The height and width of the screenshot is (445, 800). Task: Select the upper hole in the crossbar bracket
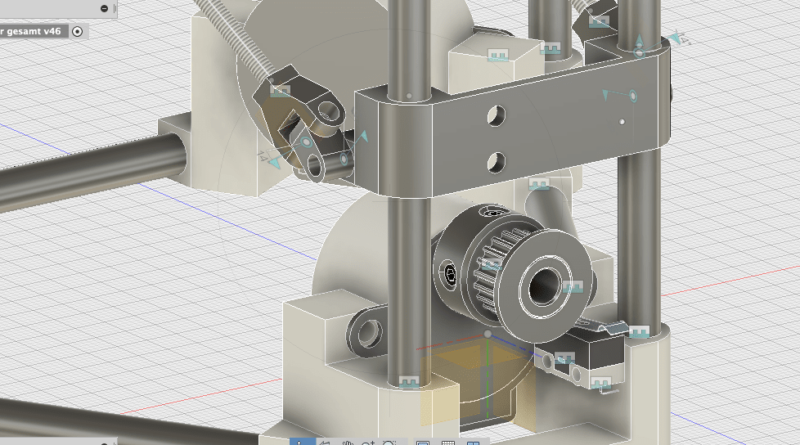tap(496, 116)
